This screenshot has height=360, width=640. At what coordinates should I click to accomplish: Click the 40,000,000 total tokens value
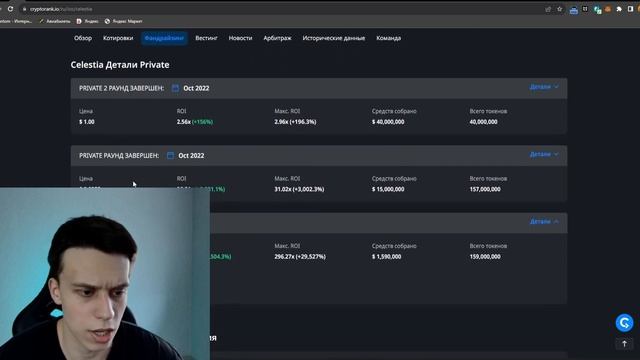click(x=483, y=122)
